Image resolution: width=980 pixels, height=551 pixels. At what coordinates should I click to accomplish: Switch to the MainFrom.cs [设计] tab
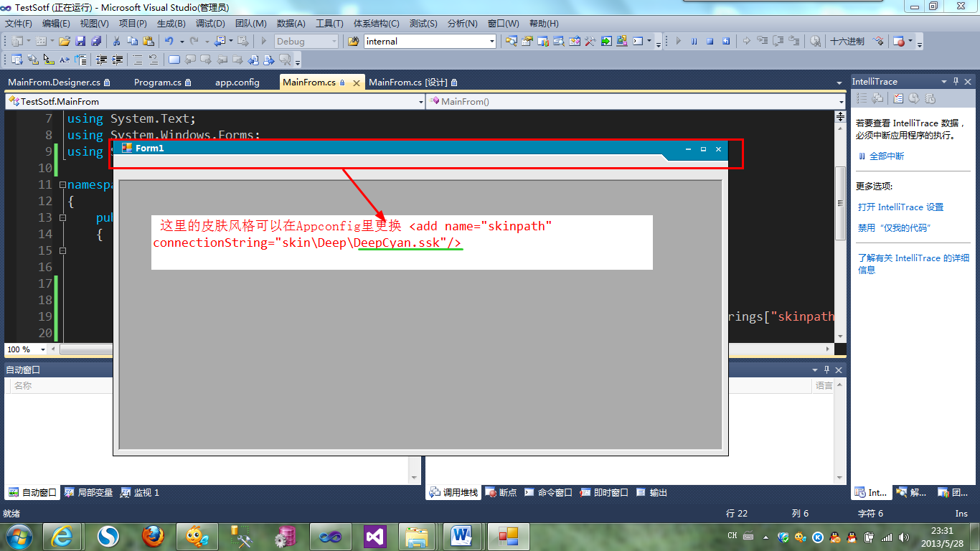tap(413, 83)
